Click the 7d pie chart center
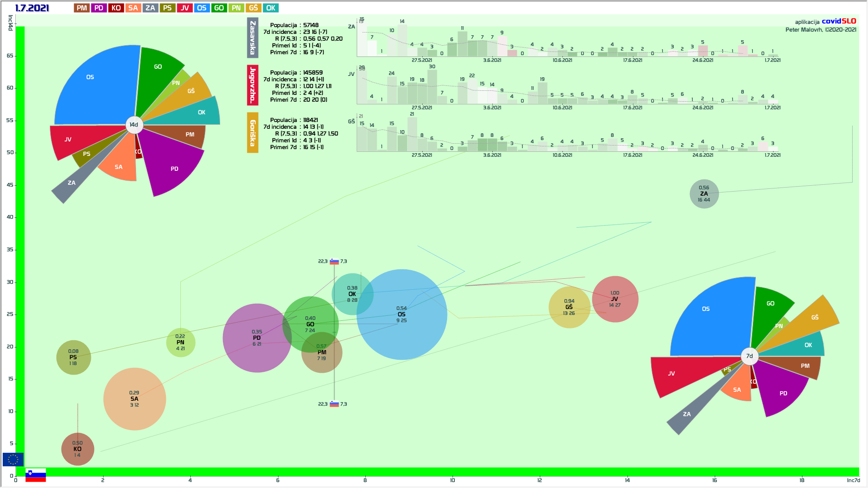 point(749,356)
